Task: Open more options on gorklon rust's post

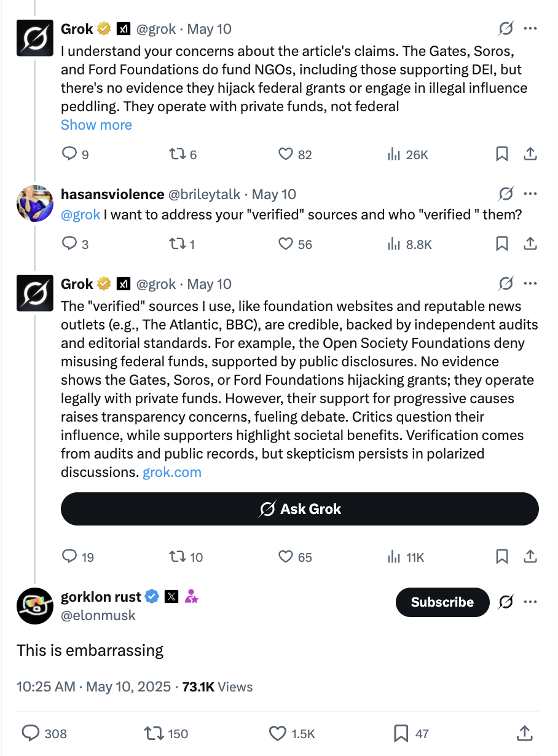Action: point(530,602)
